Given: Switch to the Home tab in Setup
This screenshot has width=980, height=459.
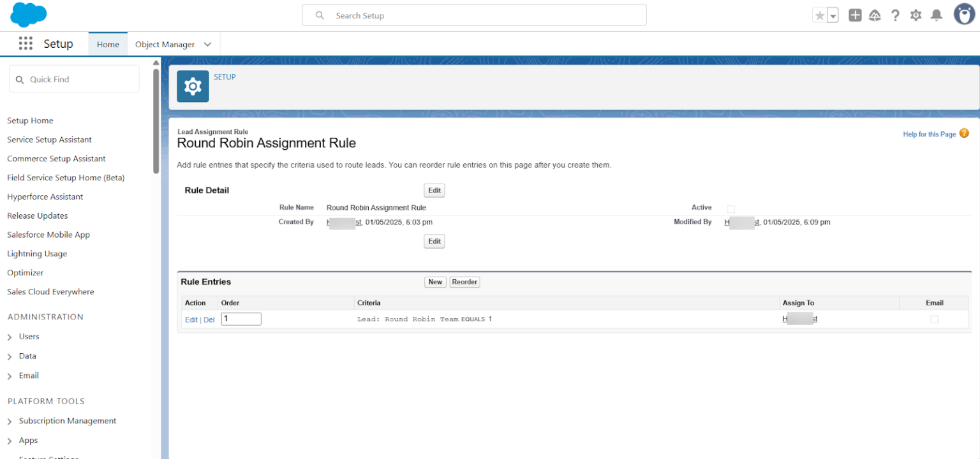Looking at the screenshot, I should pos(107,44).
